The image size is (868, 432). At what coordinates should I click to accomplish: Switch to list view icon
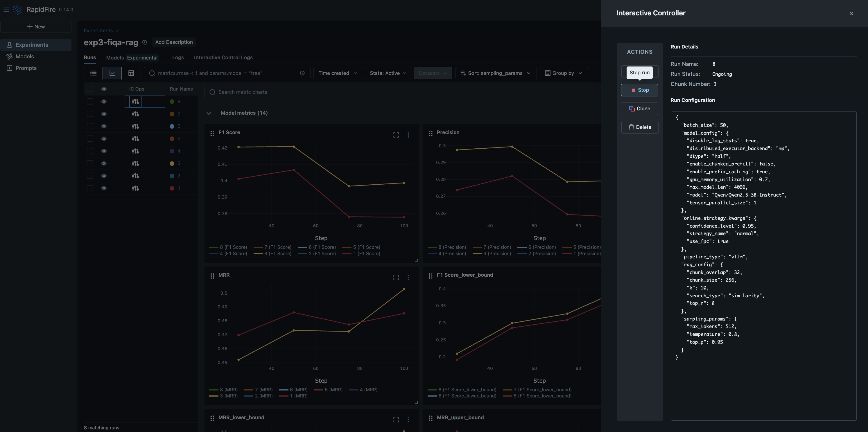pyautogui.click(x=93, y=73)
